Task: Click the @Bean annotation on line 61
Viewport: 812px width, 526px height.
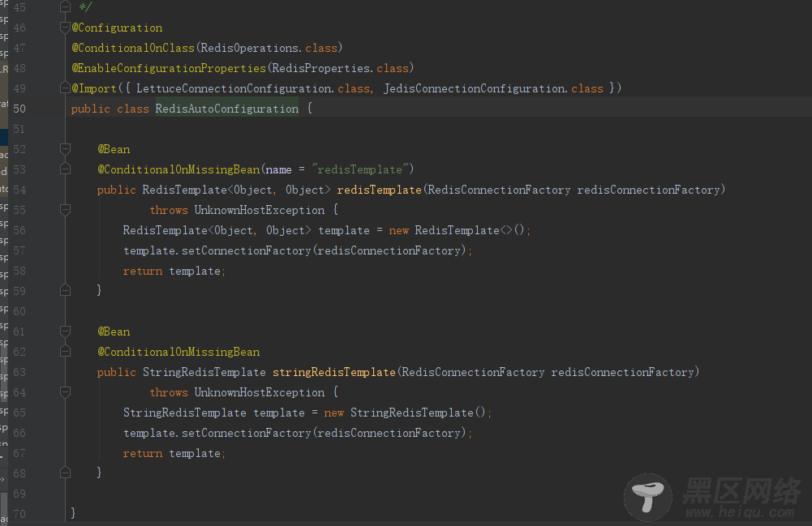Action: (114, 331)
